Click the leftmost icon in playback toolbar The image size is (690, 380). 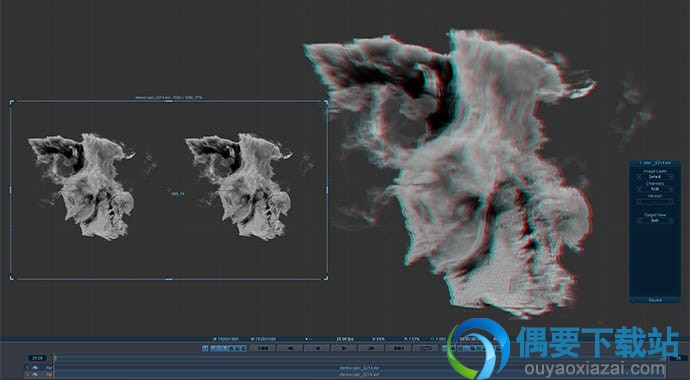(x=205, y=348)
